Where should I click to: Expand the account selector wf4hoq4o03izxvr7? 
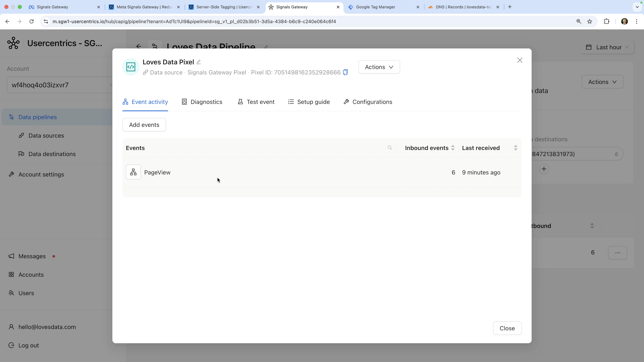click(60, 85)
